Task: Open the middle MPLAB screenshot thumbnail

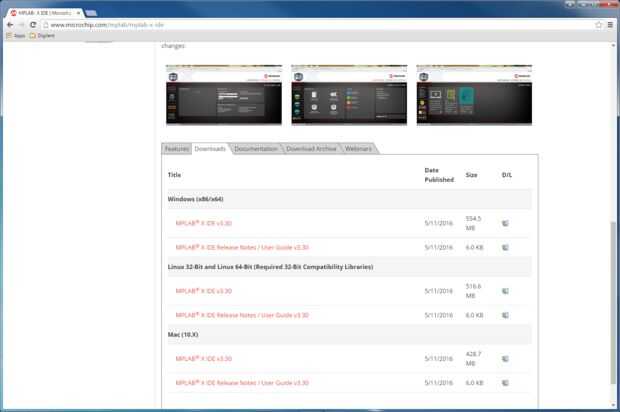Action: [x=349, y=95]
